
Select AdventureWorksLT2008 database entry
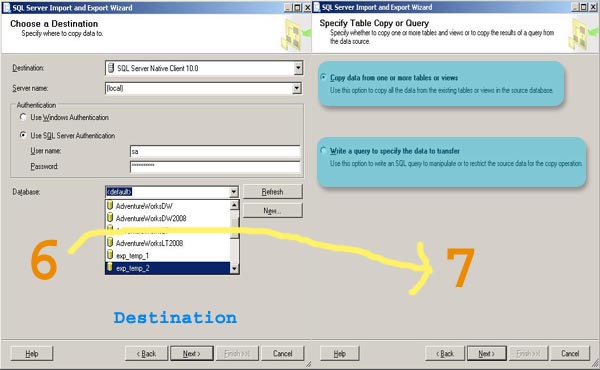tap(168, 243)
